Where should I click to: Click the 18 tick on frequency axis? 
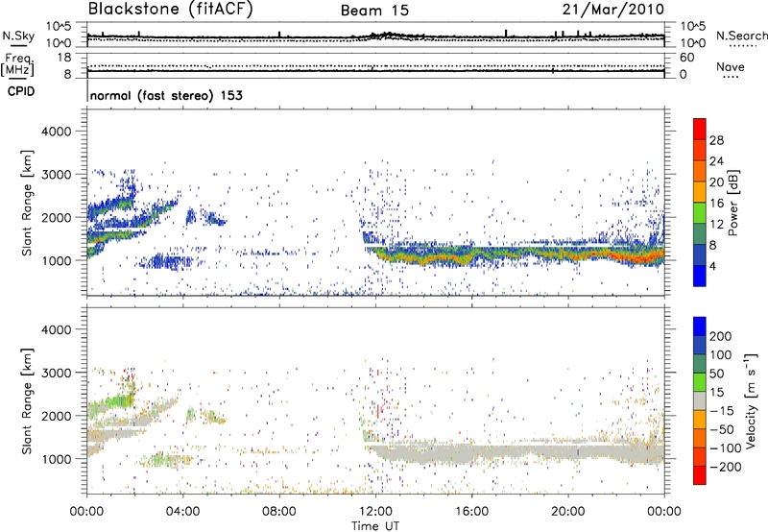(64, 58)
